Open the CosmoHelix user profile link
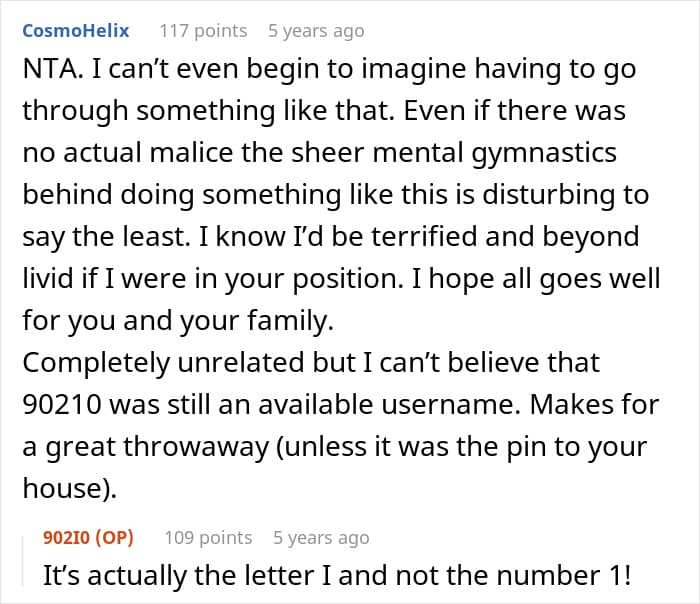The image size is (700, 604). [x=75, y=31]
